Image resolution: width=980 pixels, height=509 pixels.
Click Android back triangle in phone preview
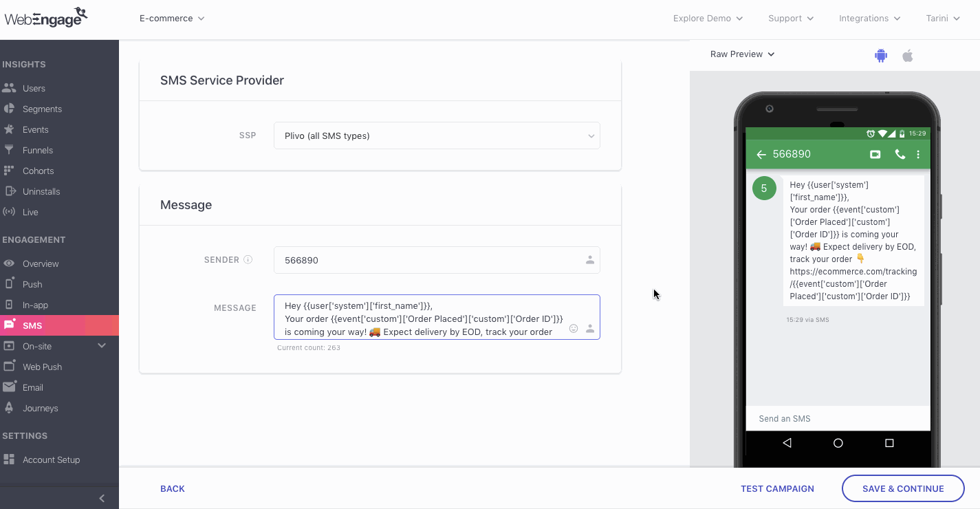[787, 443]
